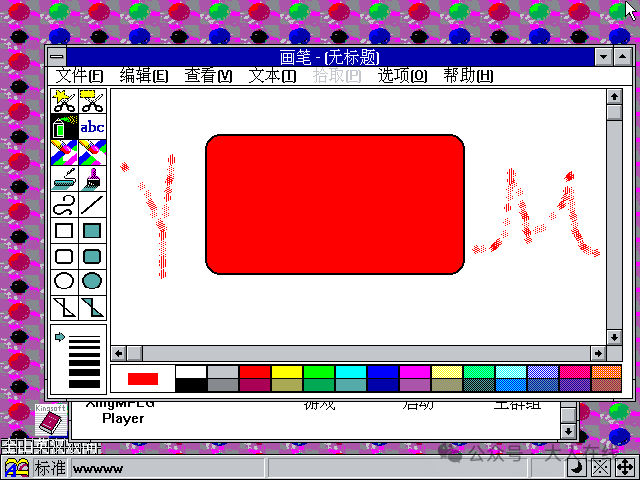The height and width of the screenshot is (480, 640).
Task: Select the Filled Rounded Box tool
Action: 93,257
